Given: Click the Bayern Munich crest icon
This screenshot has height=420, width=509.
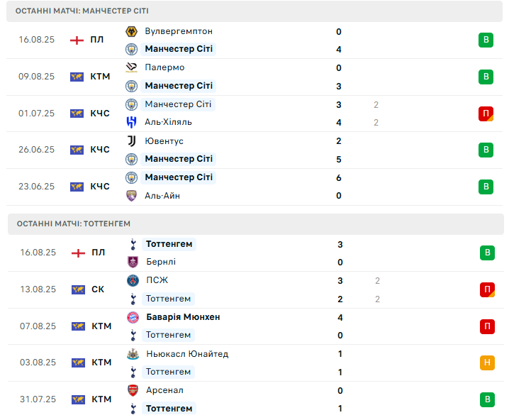Looking at the screenshot, I should pos(132,317).
